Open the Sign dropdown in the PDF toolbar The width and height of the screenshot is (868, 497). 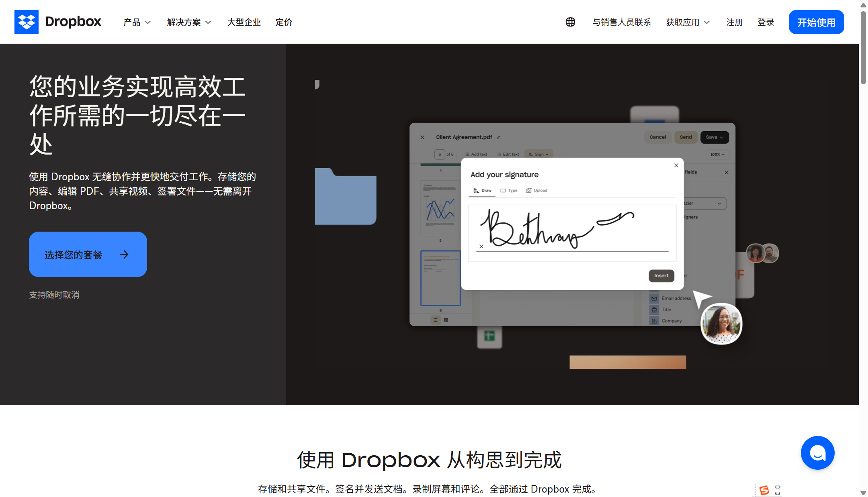pyautogui.click(x=538, y=154)
